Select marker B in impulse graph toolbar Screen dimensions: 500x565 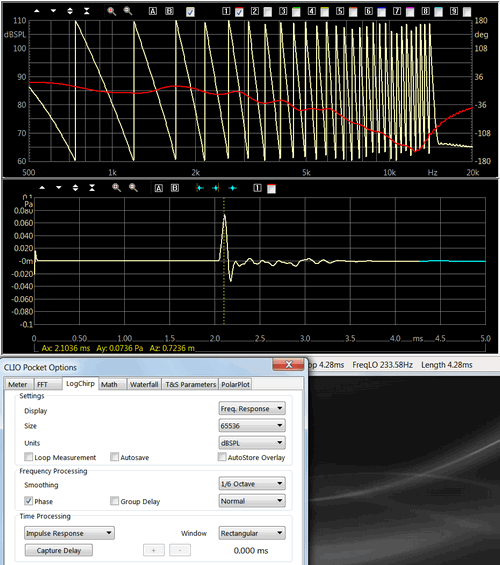(x=175, y=188)
